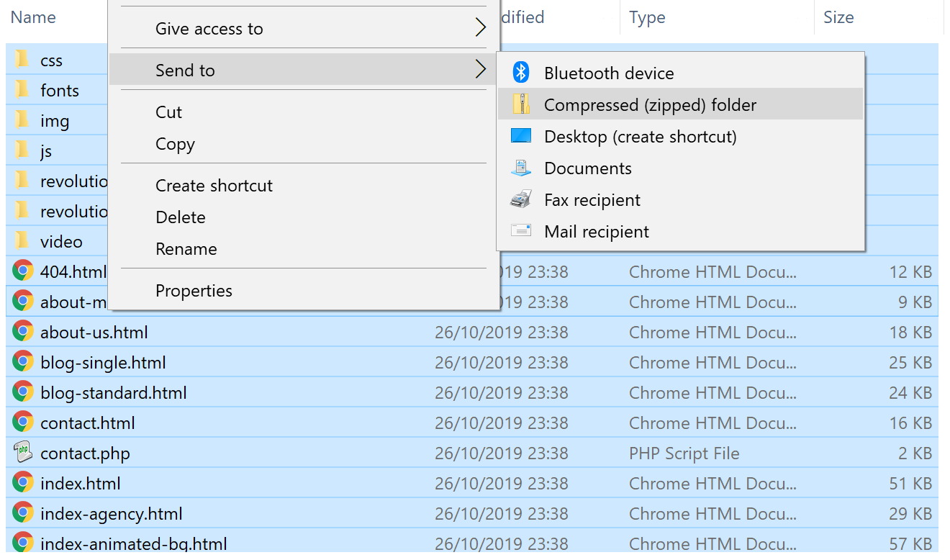Click the Bluetooth device icon
950x560 pixels.
[x=521, y=73]
